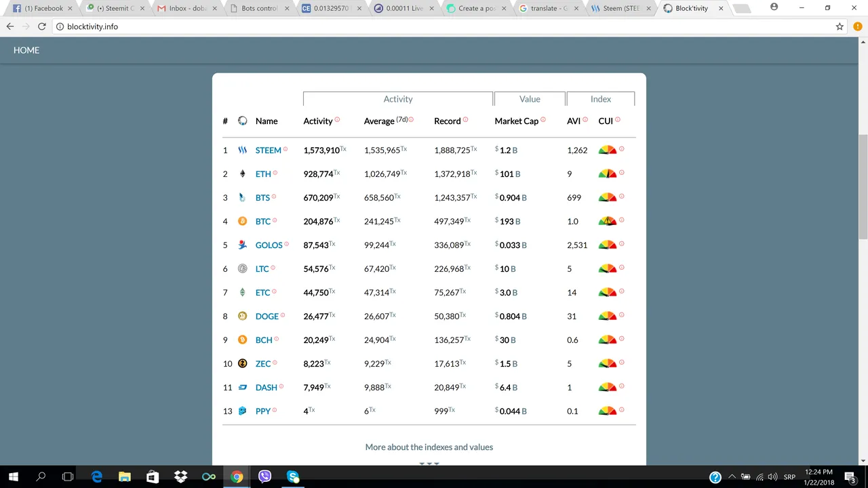Screen dimensions: 868x488
Task: Click the SRP language indicator
Action: click(789, 477)
